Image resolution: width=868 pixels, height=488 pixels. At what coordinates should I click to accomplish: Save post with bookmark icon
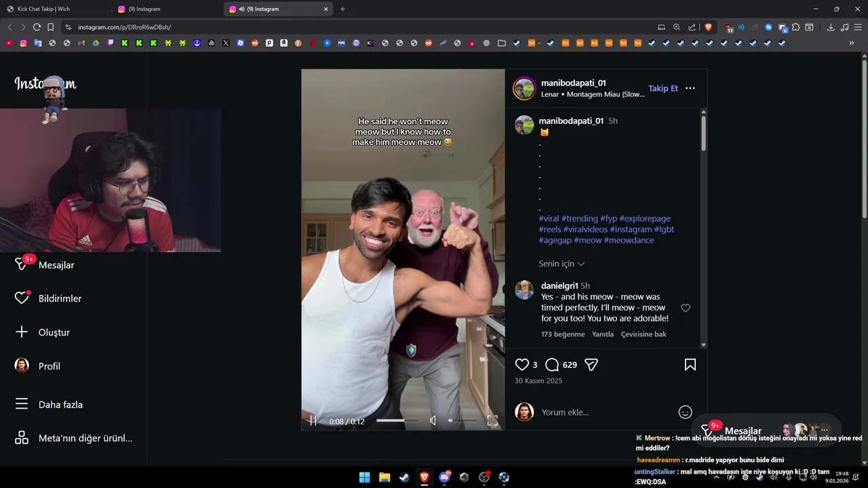tap(690, 365)
